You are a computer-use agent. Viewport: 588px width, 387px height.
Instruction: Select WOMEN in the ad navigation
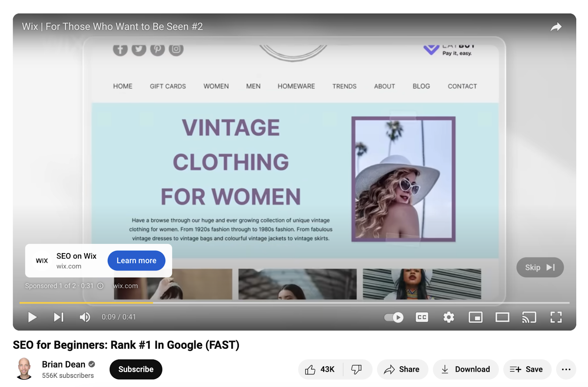point(216,86)
